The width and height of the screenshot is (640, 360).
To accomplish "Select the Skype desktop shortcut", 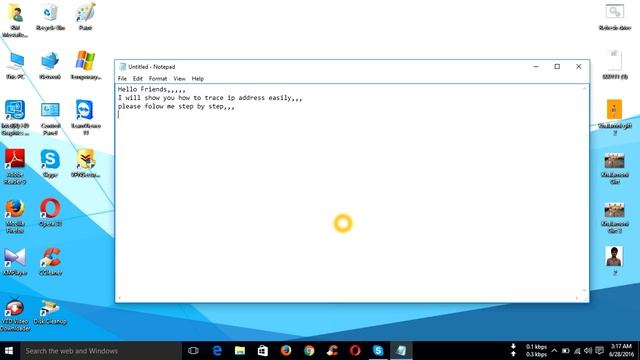I will (50, 164).
